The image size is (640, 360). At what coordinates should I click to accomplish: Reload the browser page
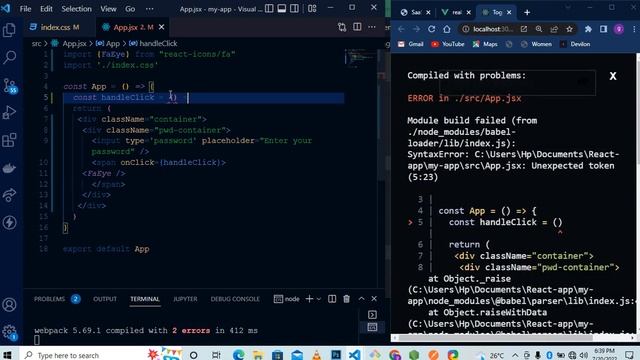point(431,29)
